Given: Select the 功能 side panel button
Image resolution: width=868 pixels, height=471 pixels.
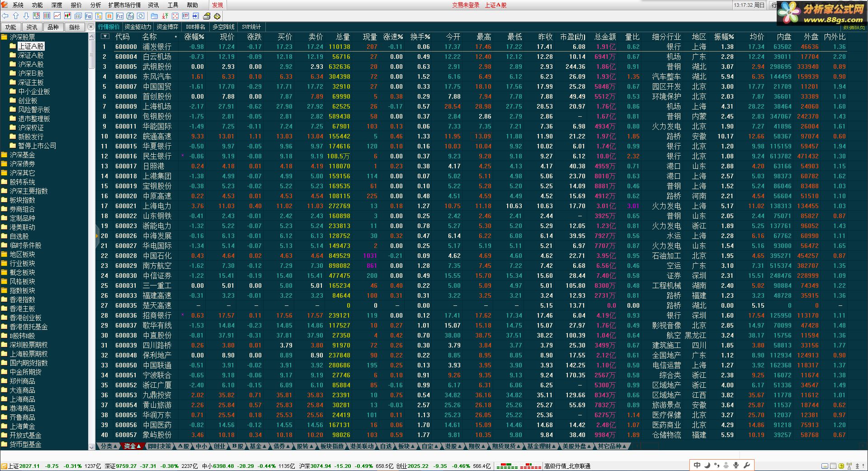Looking at the screenshot, I should [x=11, y=27].
